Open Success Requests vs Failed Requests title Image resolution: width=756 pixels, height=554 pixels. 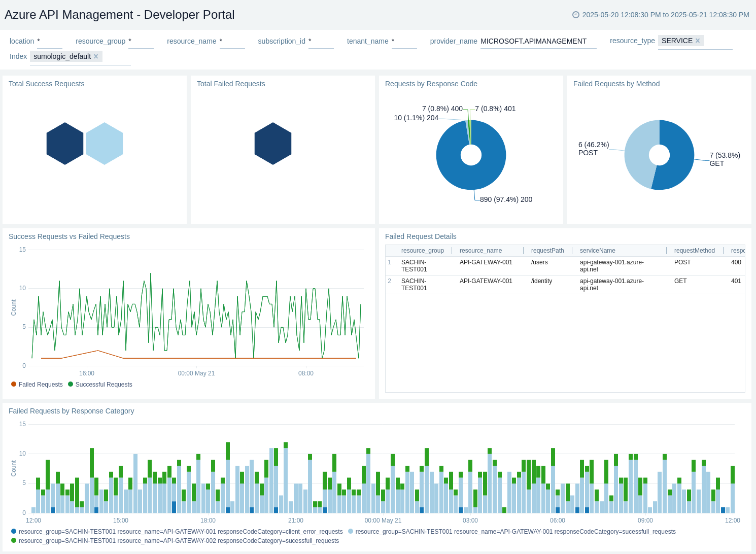click(69, 236)
